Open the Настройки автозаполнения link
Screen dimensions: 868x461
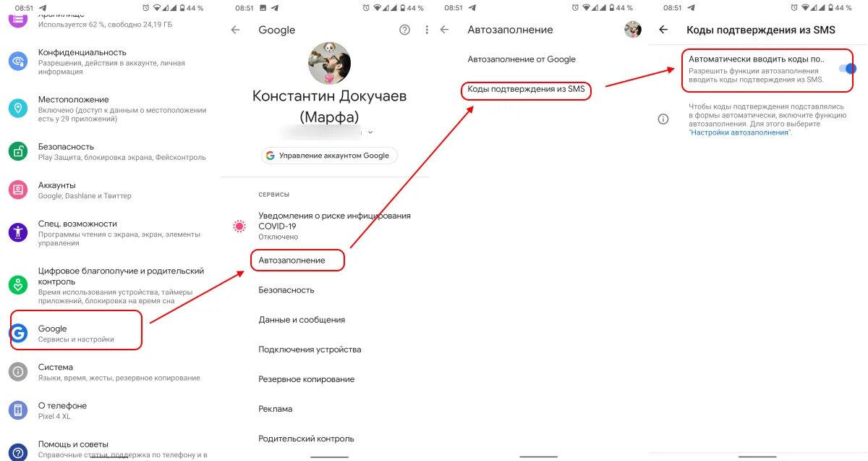pos(739,133)
